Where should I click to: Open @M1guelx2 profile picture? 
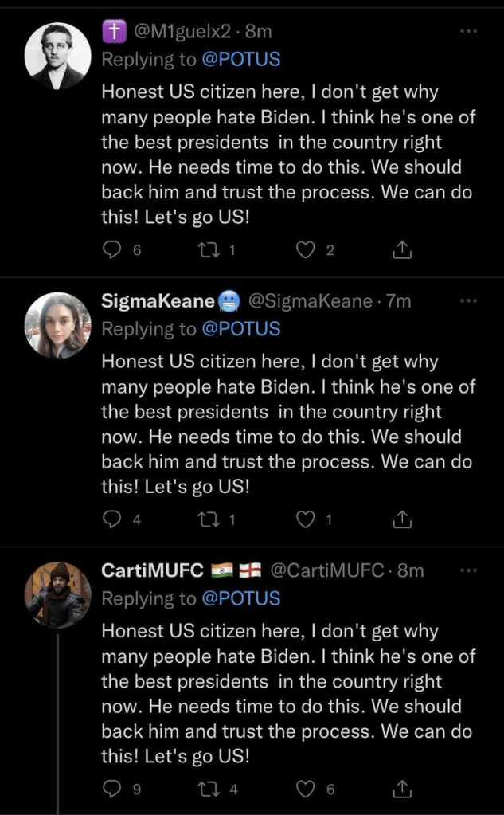[x=58, y=56]
